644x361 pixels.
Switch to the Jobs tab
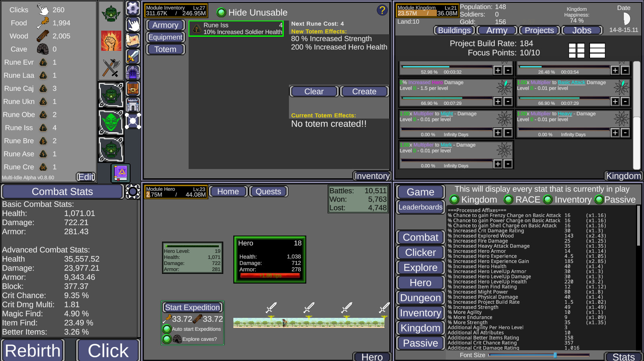point(582,30)
